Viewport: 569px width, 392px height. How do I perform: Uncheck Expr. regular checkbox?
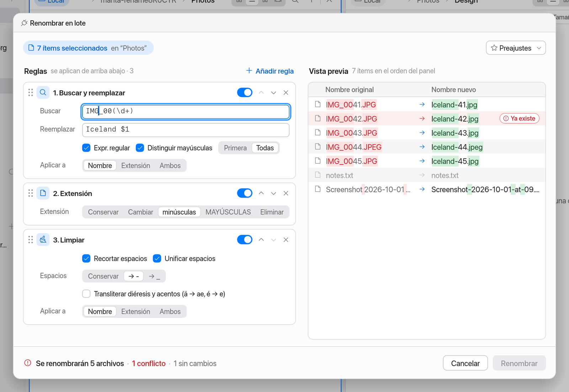pyautogui.click(x=86, y=148)
